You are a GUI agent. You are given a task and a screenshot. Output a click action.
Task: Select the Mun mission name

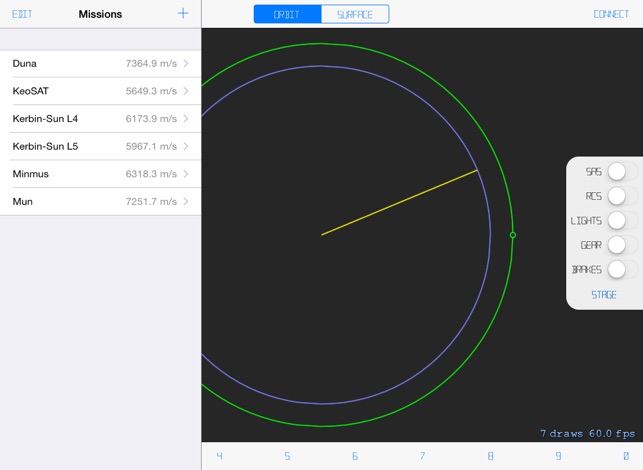(x=23, y=201)
